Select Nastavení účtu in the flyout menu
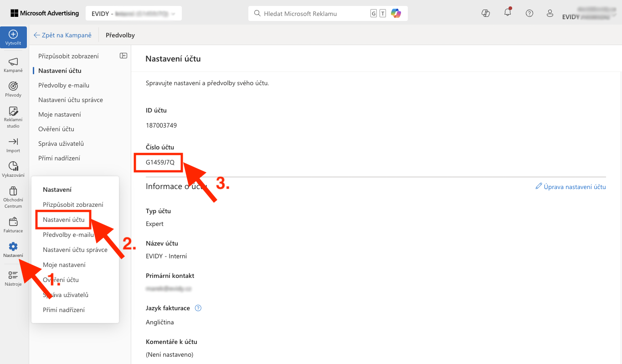622x364 pixels. pyautogui.click(x=64, y=220)
